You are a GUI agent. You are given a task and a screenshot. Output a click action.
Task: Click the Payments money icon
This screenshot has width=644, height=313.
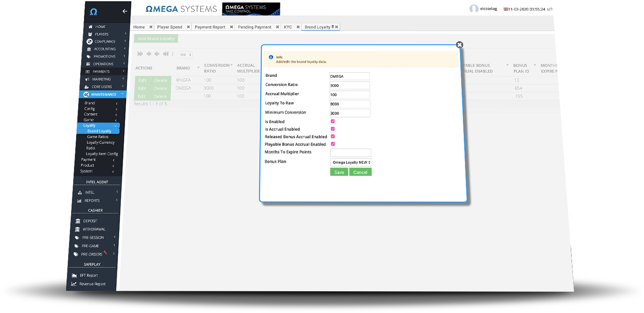tap(88, 71)
